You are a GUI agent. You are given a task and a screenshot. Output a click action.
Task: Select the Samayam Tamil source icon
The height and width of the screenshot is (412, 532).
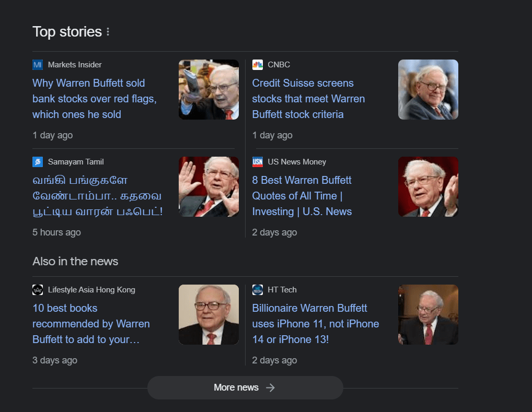[x=37, y=161]
